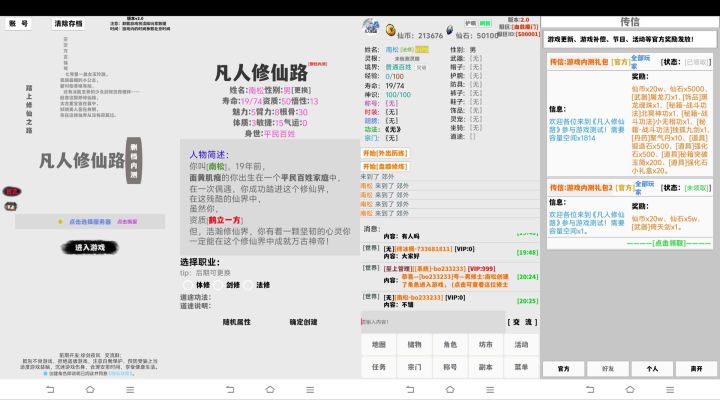Switch to the 个人 personal mail tab
Screen dimensions: 720x400
point(652,369)
